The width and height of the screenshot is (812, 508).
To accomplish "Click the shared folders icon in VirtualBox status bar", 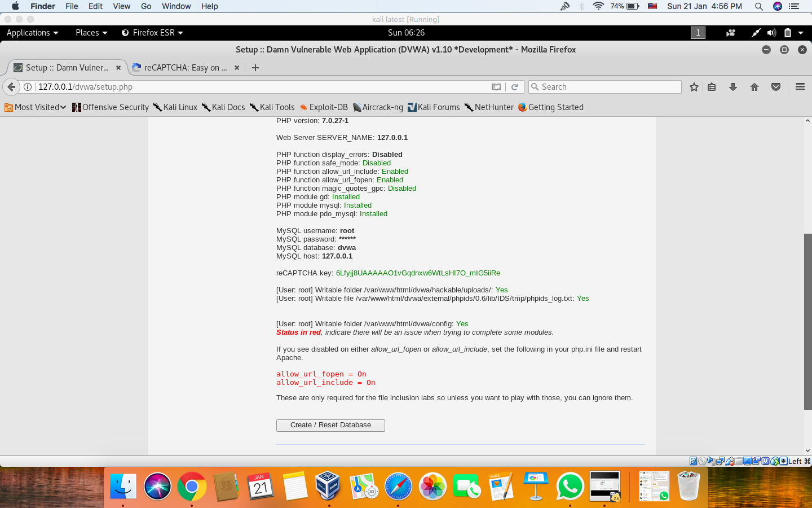I will (738, 461).
